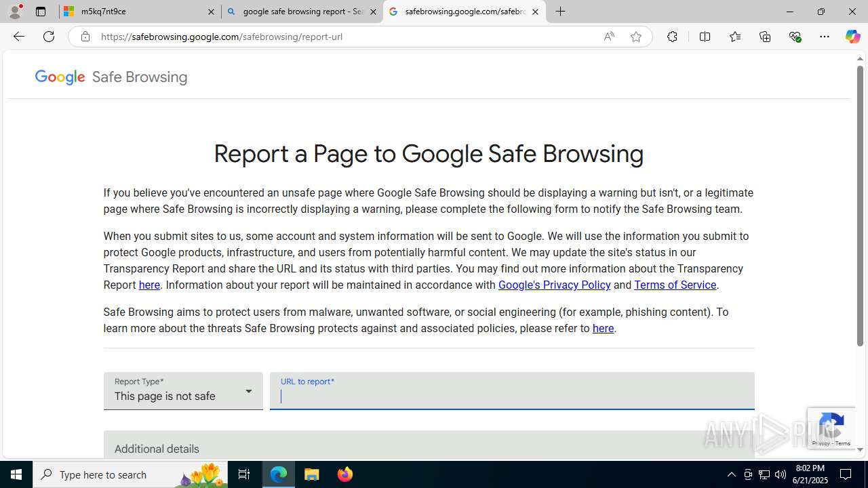
Task: Switch to google safe browsing report search tab
Action: [x=302, y=12]
